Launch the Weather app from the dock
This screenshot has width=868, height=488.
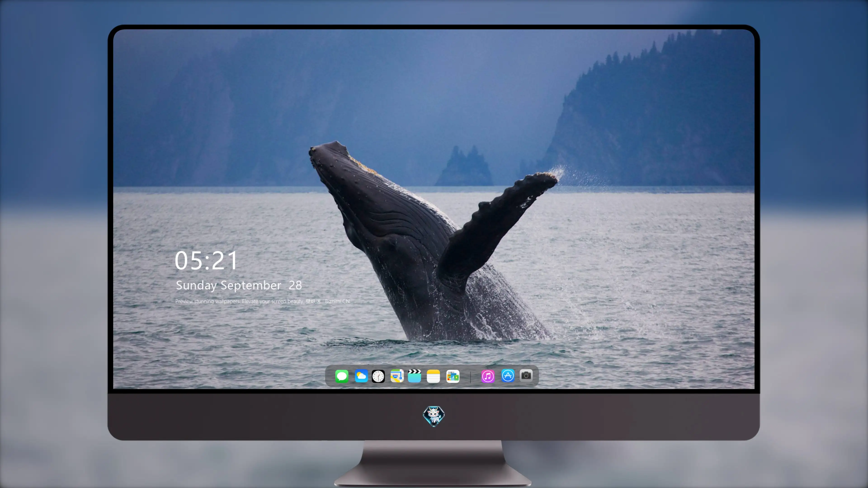361,376
